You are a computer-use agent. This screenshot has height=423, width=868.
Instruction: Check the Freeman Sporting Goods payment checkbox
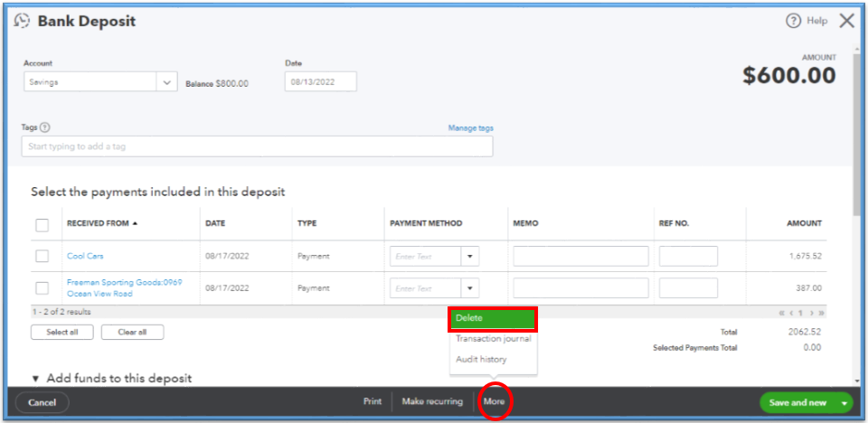point(42,288)
